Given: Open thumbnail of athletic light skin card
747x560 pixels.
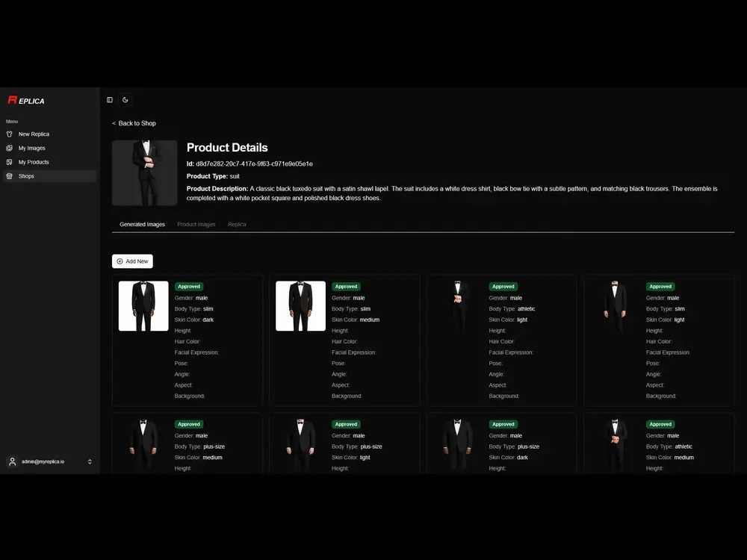Looking at the screenshot, I should pos(458,305).
